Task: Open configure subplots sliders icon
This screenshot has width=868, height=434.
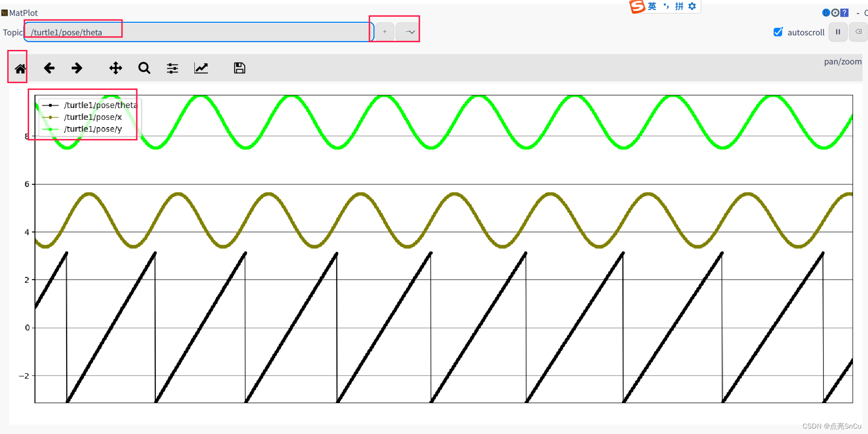Action: pyautogui.click(x=173, y=68)
